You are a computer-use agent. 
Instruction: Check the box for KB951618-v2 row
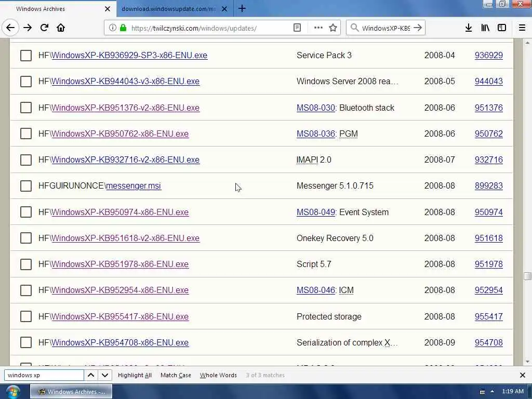tap(26, 238)
